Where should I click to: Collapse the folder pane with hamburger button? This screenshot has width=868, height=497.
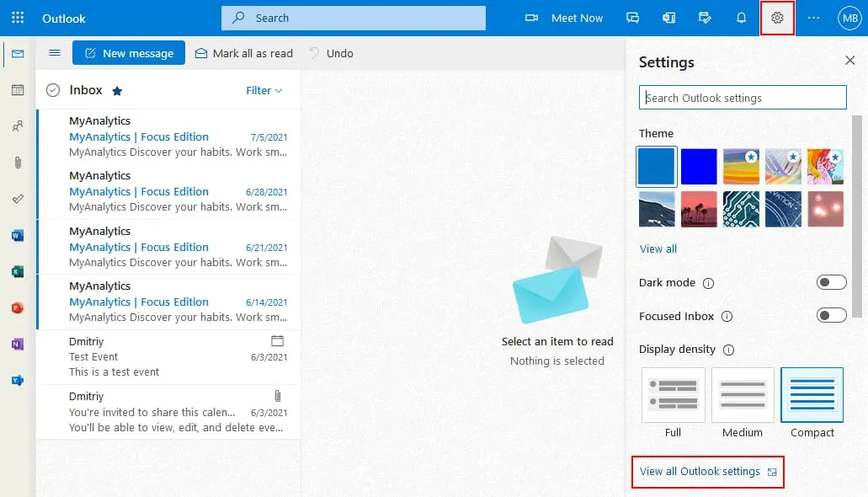click(x=55, y=53)
